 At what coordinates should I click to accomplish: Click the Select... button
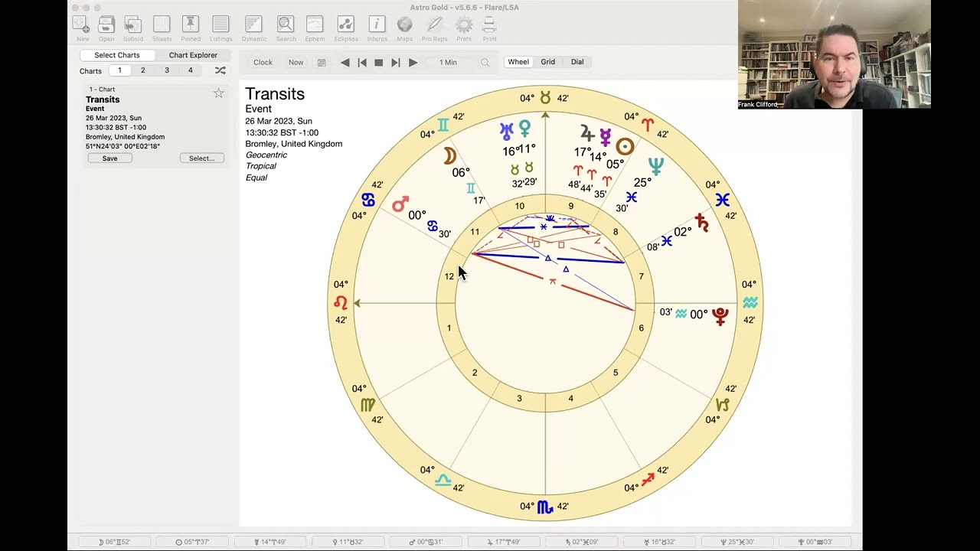point(202,158)
